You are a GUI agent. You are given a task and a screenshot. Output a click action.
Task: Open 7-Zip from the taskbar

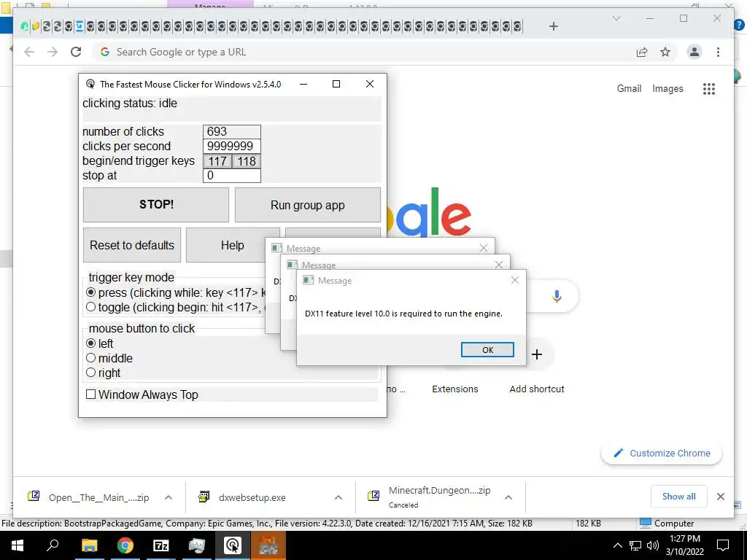[x=160, y=545]
